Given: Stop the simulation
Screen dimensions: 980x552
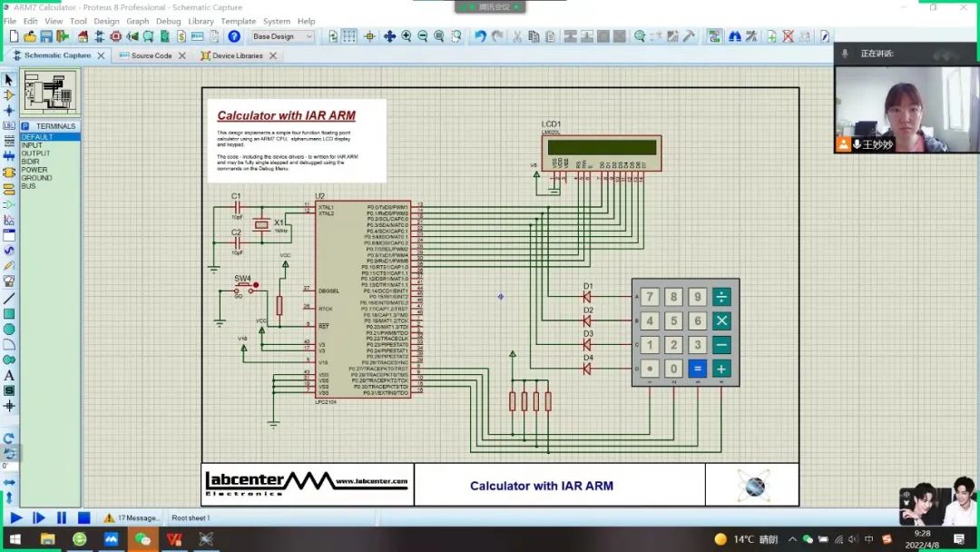Looking at the screenshot, I should pyautogui.click(x=83, y=517).
